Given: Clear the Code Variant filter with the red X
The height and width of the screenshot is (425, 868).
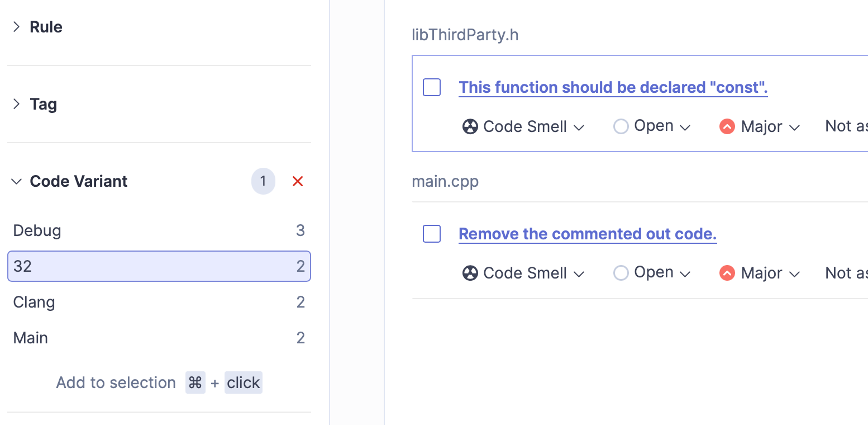Looking at the screenshot, I should [x=298, y=181].
